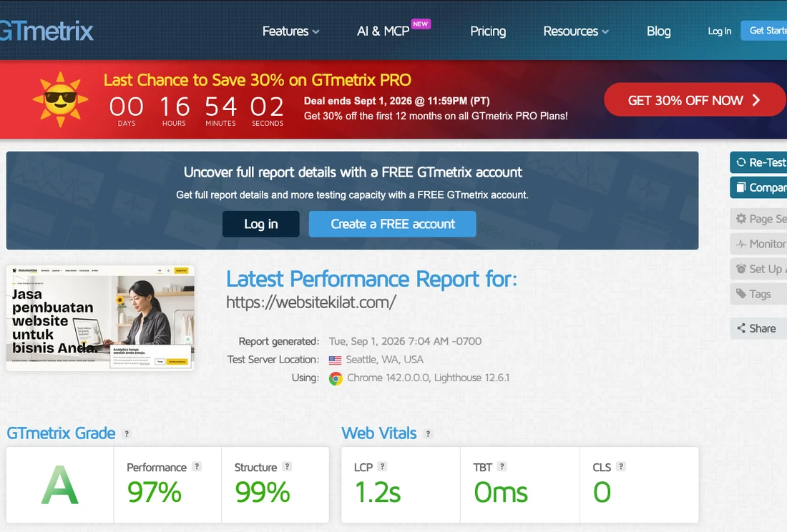
Task: Click the grade A letter
Action: click(x=60, y=485)
